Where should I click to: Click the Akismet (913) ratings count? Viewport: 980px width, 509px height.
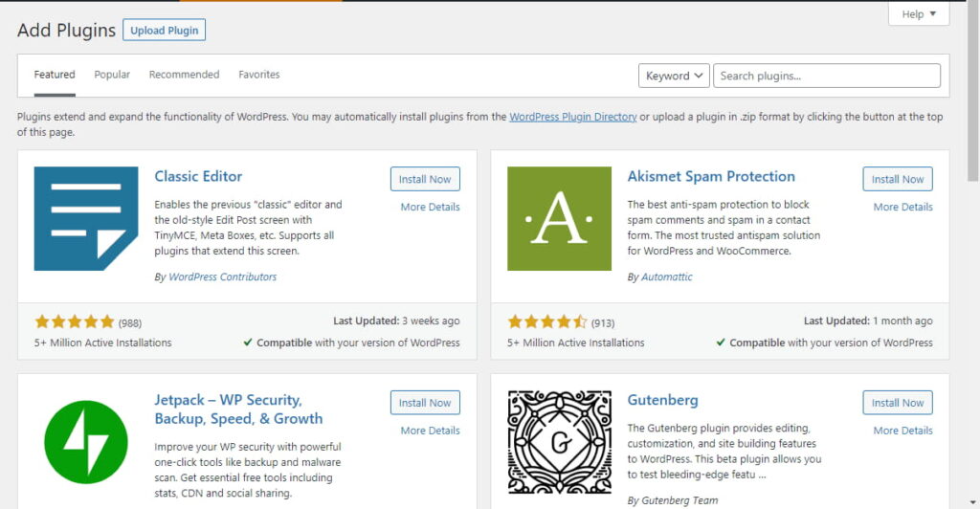pos(603,322)
